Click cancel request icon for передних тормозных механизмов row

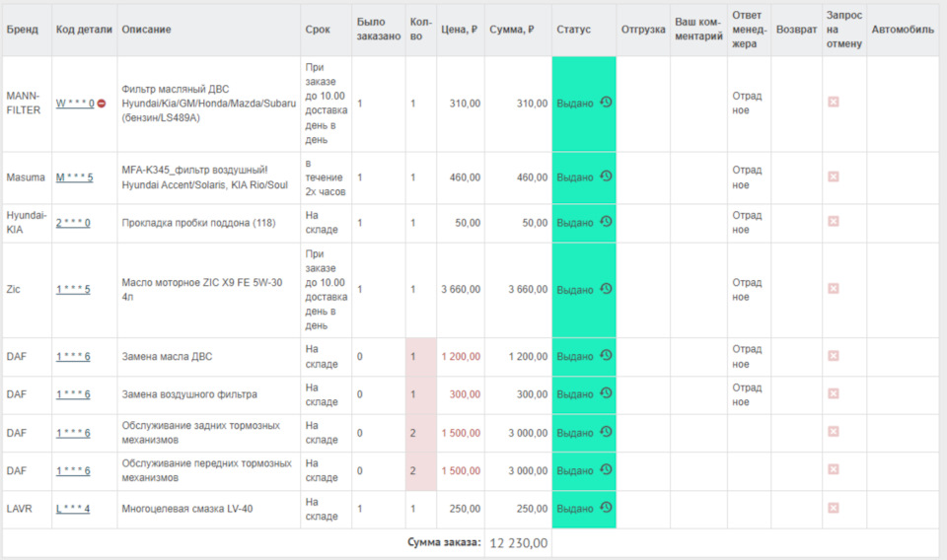(x=834, y=469)
